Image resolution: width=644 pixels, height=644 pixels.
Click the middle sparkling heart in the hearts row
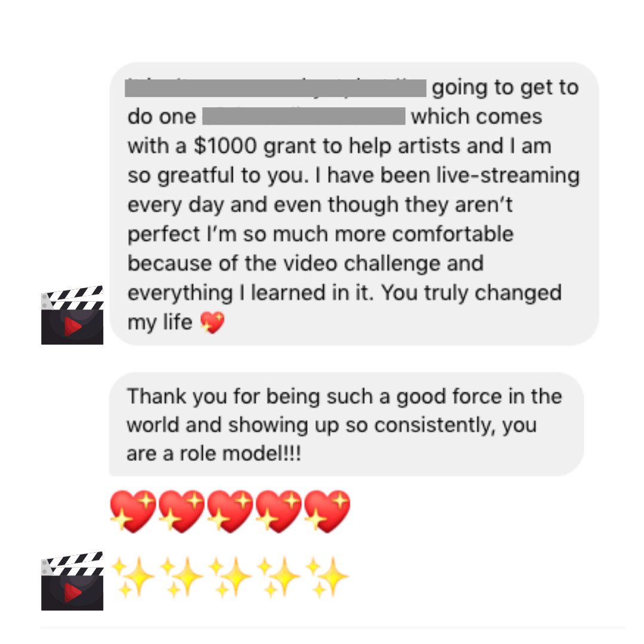pos(230,512)
